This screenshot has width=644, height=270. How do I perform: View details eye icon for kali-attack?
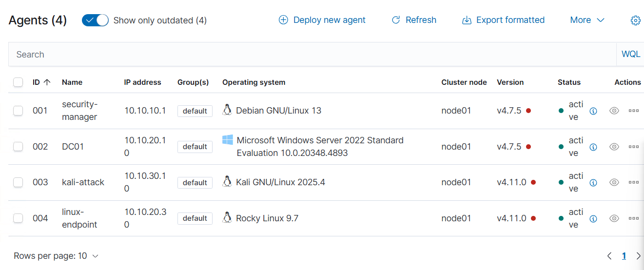(x=614, y=182)
